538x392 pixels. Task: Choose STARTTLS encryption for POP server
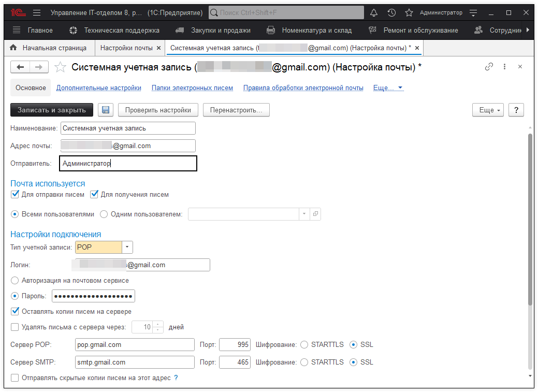[x=304, y=344]
